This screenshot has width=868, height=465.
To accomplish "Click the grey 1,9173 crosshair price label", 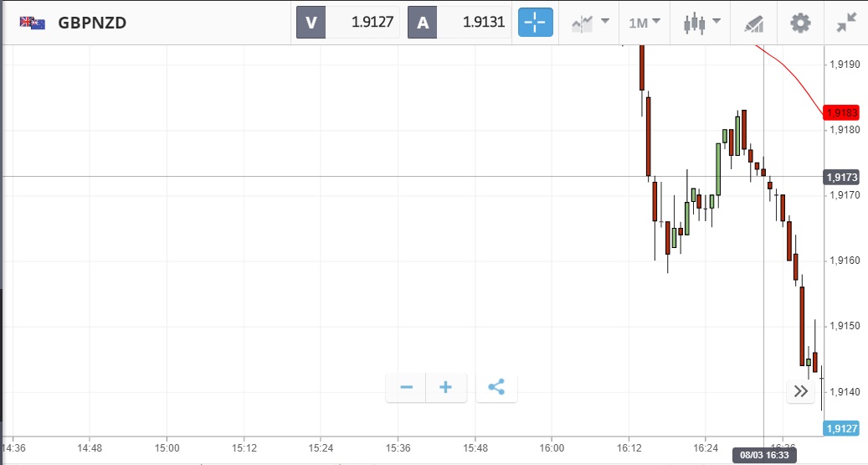I will point(841,177).
